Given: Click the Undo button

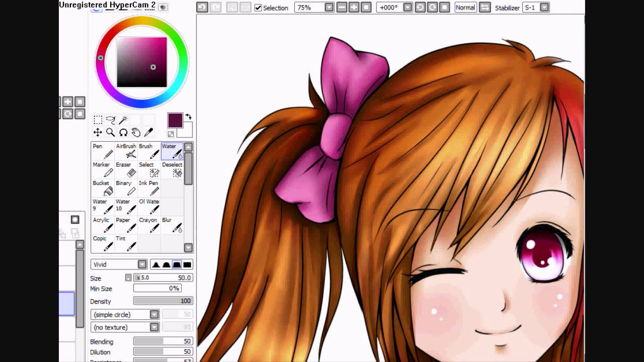Looking at the screenshot, I should coord(202,8).
